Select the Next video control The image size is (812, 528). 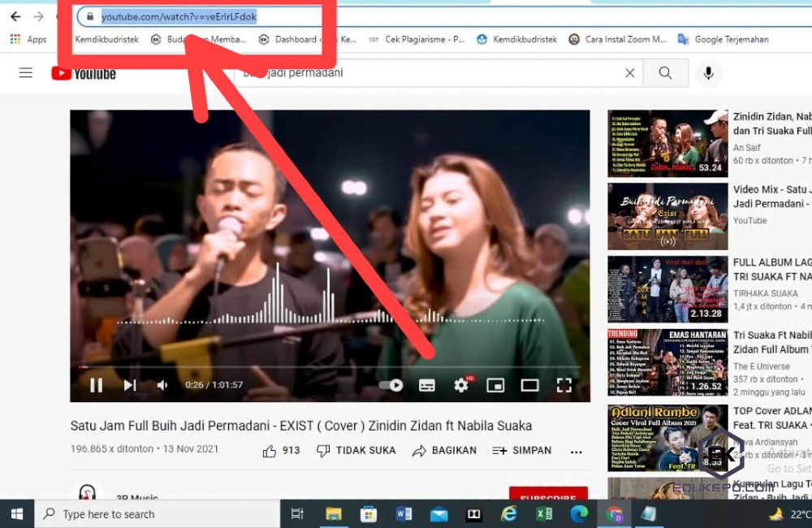(x=129, y=385)
